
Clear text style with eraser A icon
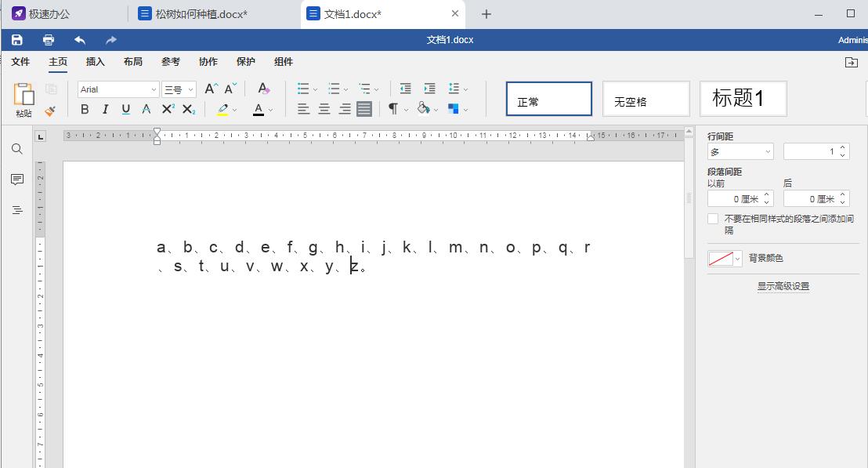[x=263, y=89]
